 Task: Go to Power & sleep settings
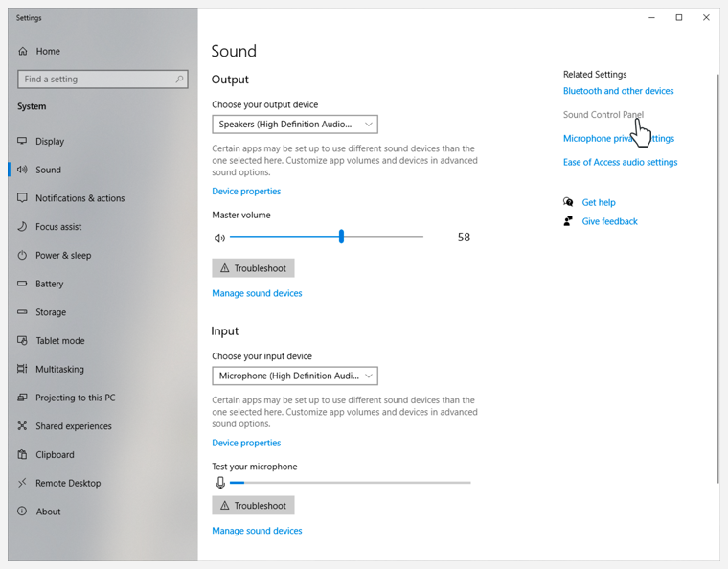(63, 256)
